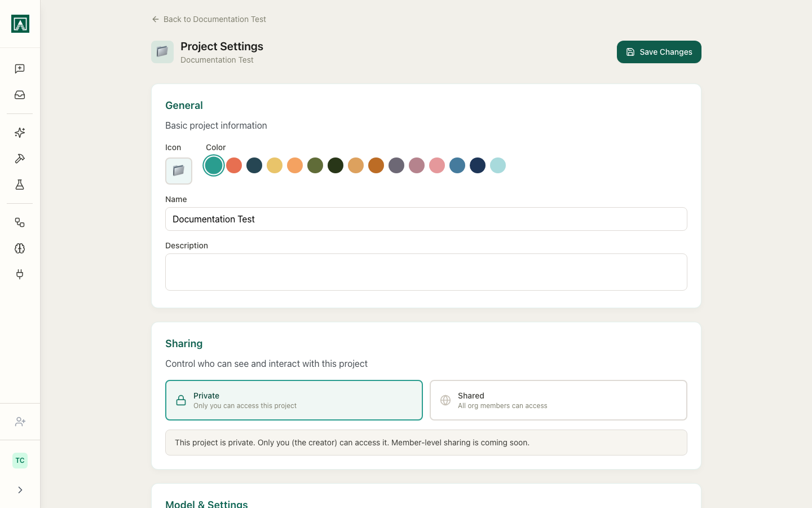Open the TC account avatar
The width and height of the screenshot is (812, 508).
(x=20, y=460)
